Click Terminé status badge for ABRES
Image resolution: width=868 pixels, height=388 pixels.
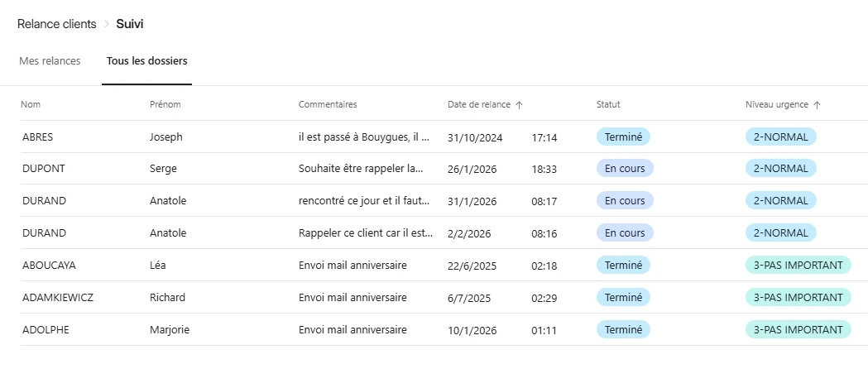[623, 137]
